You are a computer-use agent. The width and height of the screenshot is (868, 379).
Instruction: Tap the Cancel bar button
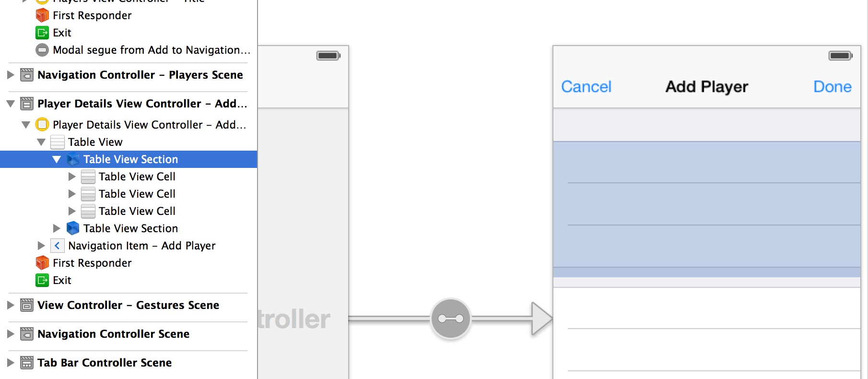click(586, 86)
